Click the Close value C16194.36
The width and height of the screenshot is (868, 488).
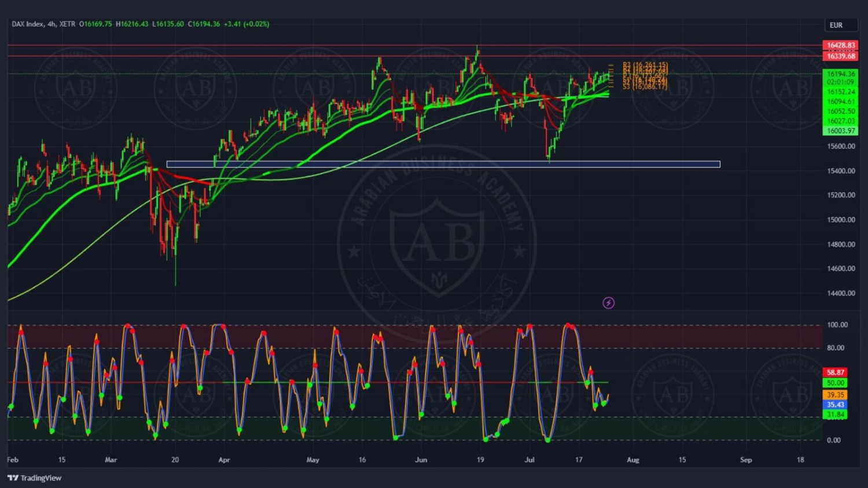[204, 24]
